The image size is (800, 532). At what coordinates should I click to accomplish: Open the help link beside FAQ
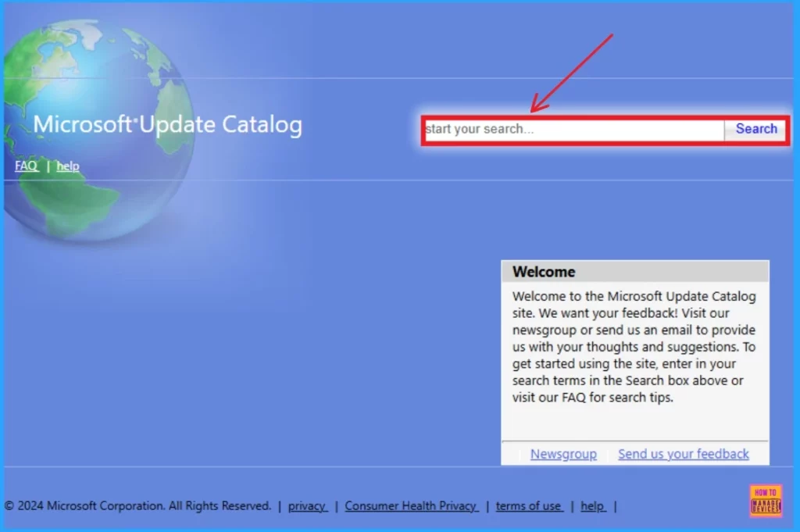point(68,166)
